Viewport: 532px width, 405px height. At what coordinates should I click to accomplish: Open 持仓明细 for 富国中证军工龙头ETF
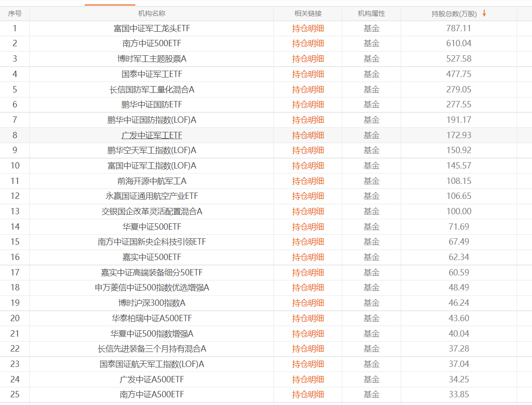click(308, 28)
